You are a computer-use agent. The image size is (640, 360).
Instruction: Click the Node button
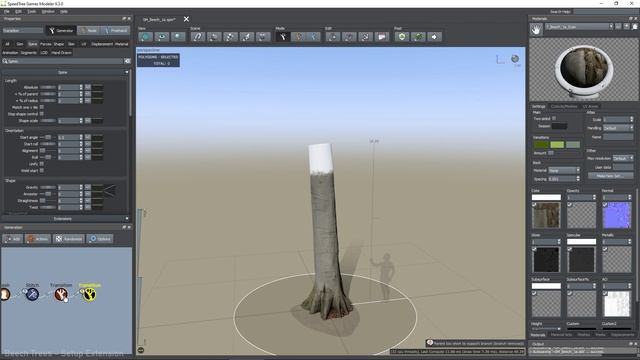[88, 30]
